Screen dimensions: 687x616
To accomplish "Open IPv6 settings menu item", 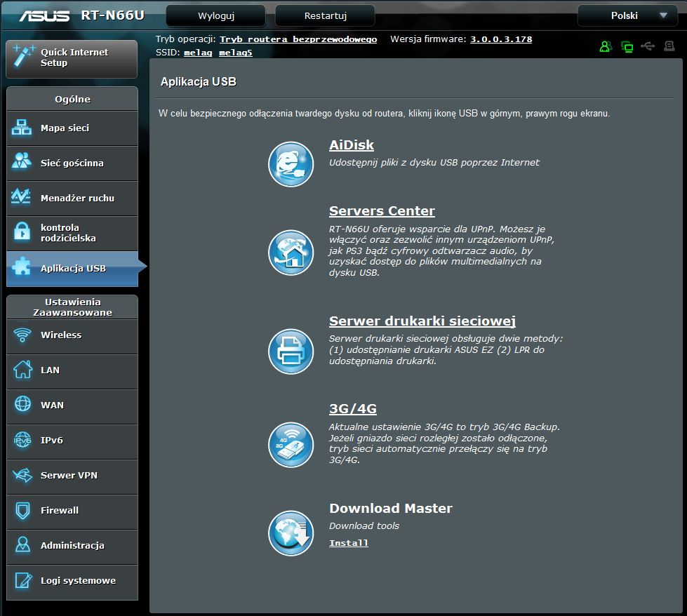I will [x=72, y=441].
